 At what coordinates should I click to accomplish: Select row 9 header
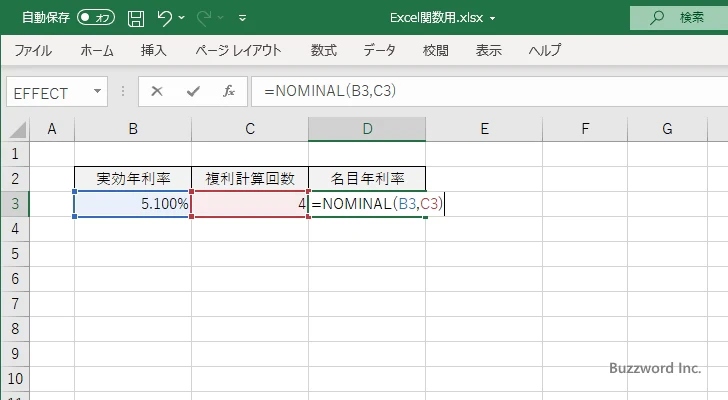[15, 354]
